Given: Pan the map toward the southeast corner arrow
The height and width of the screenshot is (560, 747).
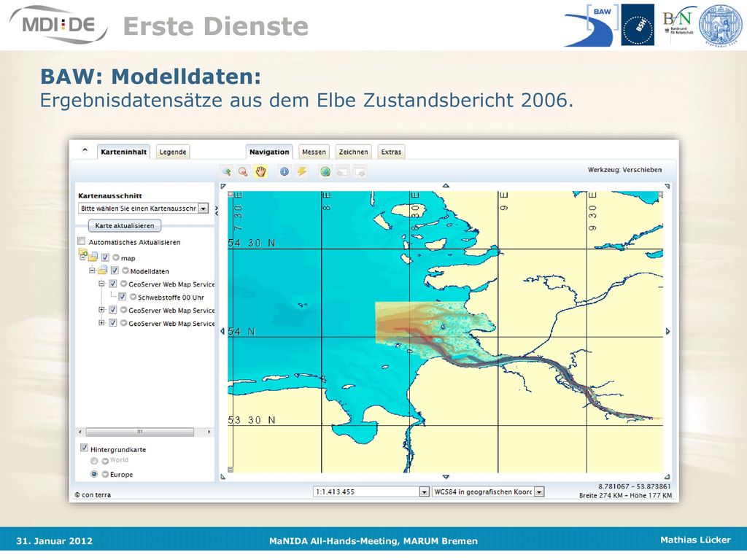Looking at the screenshot, I should [x=667, y=476].
